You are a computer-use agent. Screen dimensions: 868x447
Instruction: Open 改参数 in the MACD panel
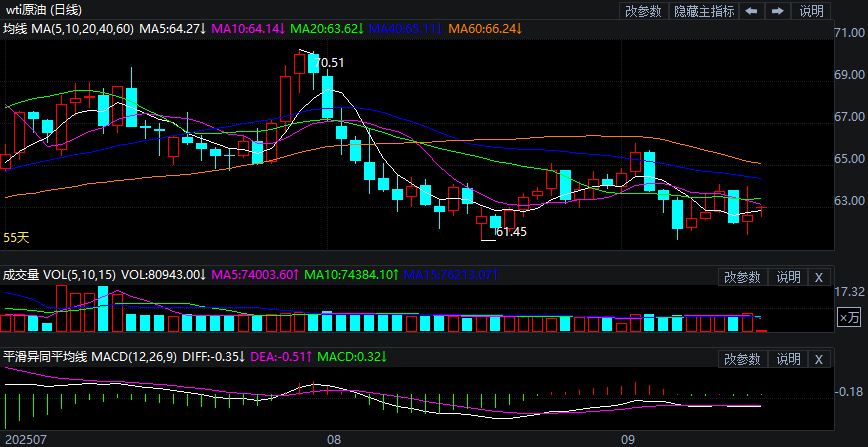pos(743,359)
